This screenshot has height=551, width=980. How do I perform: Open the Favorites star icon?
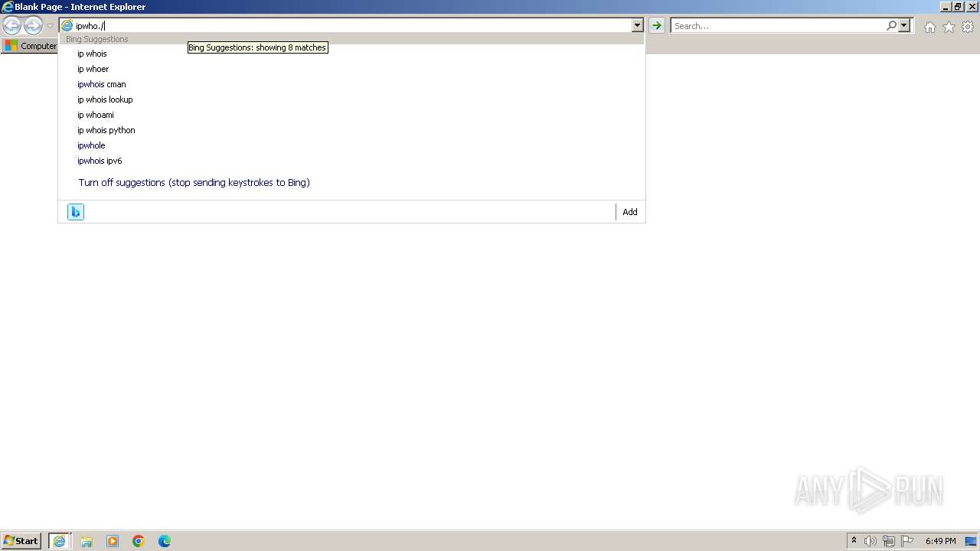(949, 27)
